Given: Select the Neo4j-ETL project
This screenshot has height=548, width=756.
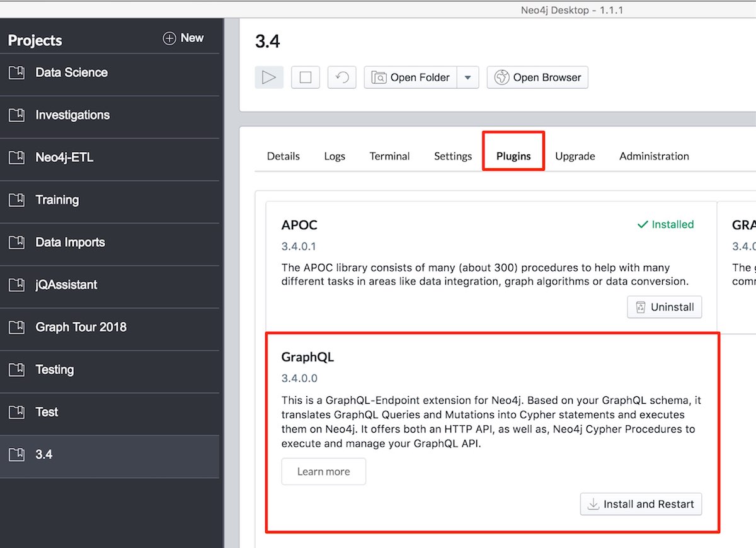Looking at the screenshot, I should 110,158.
